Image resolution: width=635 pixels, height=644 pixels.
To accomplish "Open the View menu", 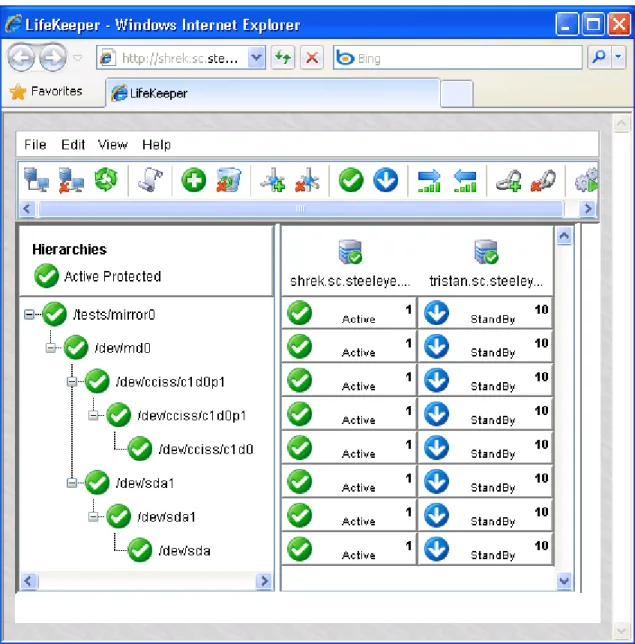I will (x=113, y=145).
